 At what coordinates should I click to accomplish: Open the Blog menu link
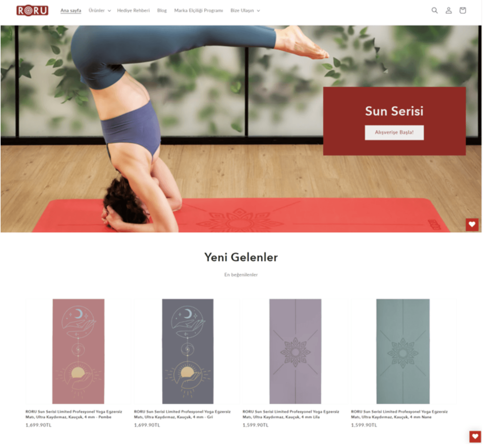[162, 10]
